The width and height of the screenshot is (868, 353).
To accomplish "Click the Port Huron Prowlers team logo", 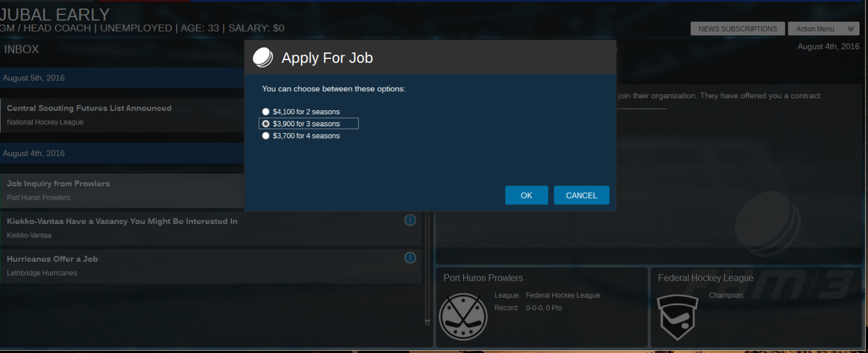I will 463,316.
